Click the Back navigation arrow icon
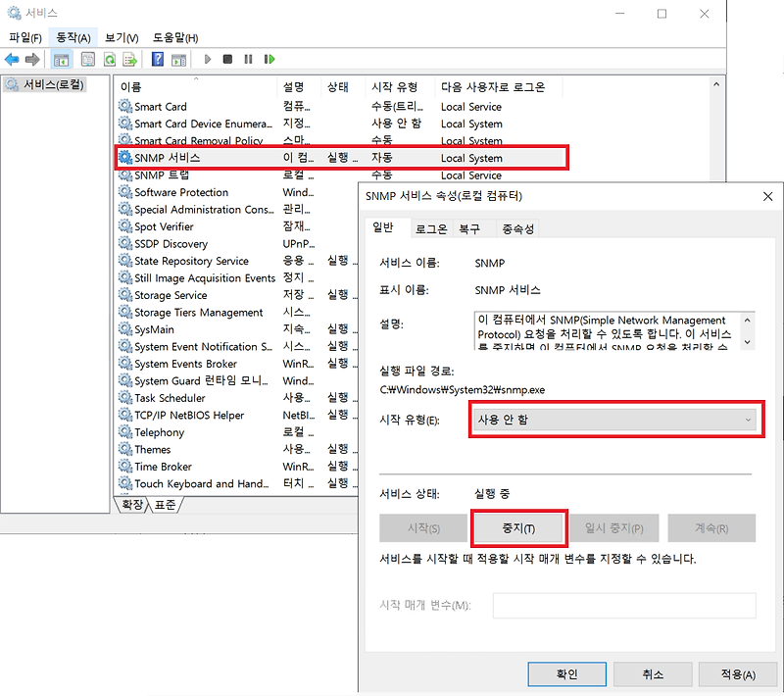Viewport: 784px width, 696px height. pos(12,59)
